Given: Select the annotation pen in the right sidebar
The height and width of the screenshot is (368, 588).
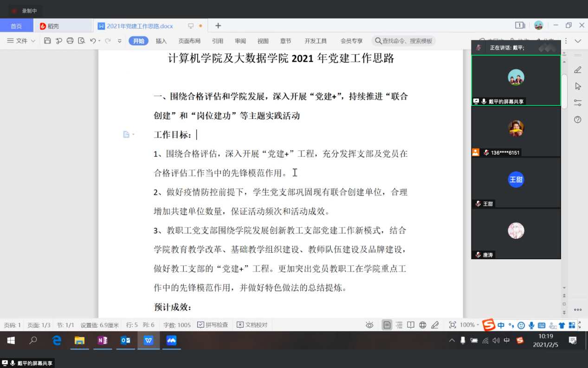Looking at the screenshot, I should pyautogui.click(x=577, y=70).
